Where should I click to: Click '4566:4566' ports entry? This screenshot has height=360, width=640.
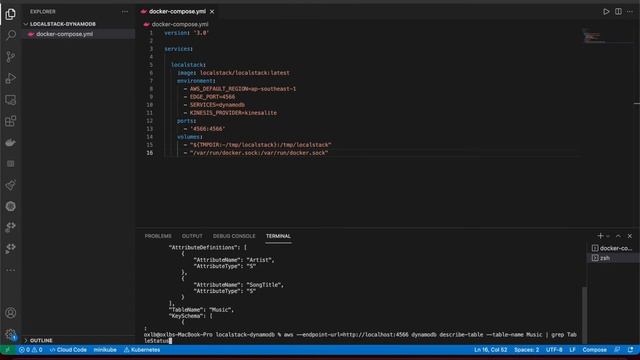click(x=207, y=129)
